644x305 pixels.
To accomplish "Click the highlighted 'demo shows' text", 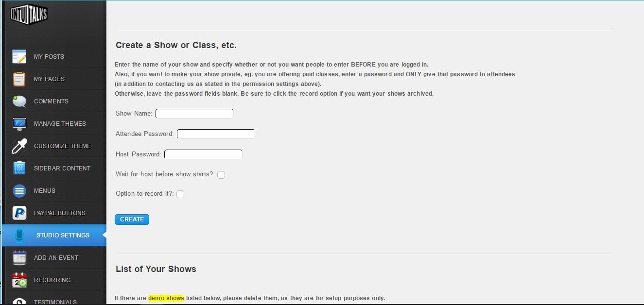I will click(x=166, y=298).
